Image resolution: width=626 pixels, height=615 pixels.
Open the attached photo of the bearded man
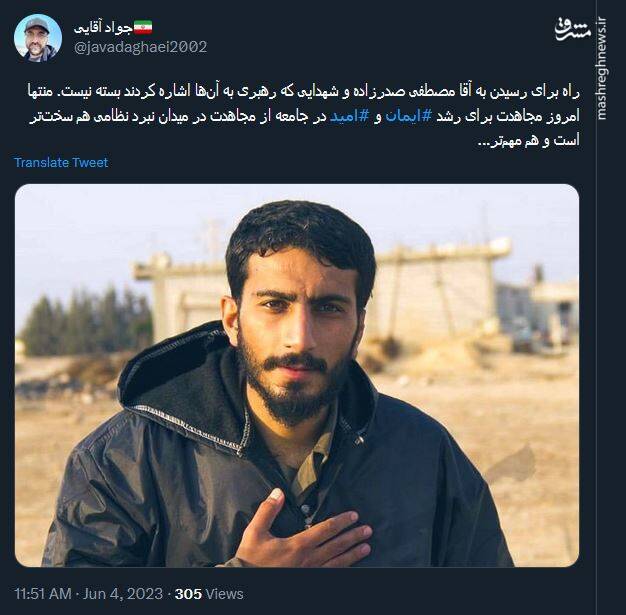[x=297, y=375]
